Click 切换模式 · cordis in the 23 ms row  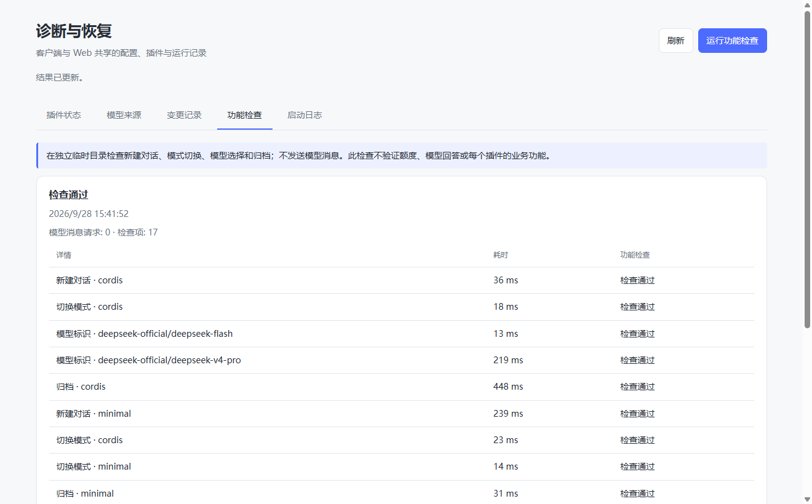point(90,440)
